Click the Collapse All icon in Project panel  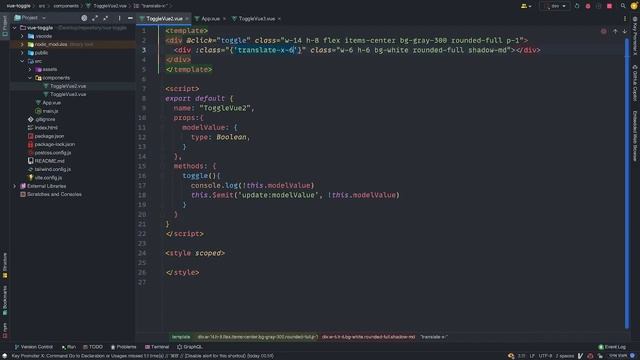[106, 18]
